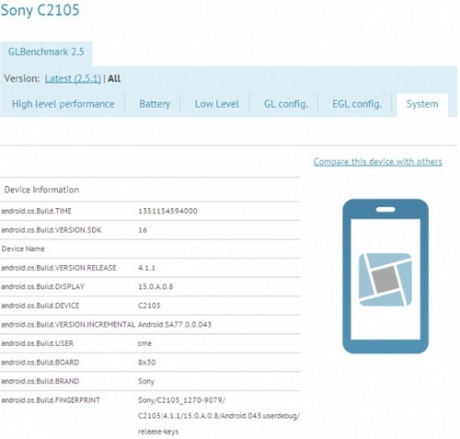
Task: Select the Latest (2.5.1) version link
Action: pos(73,79)
